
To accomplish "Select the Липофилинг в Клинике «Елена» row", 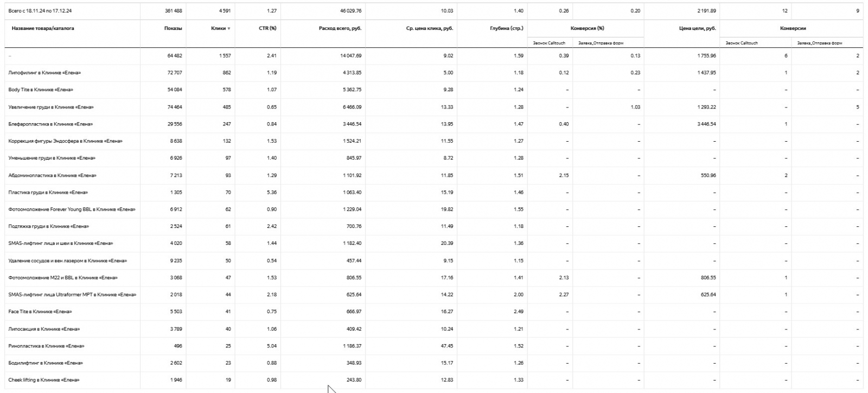I will point(44,73).
